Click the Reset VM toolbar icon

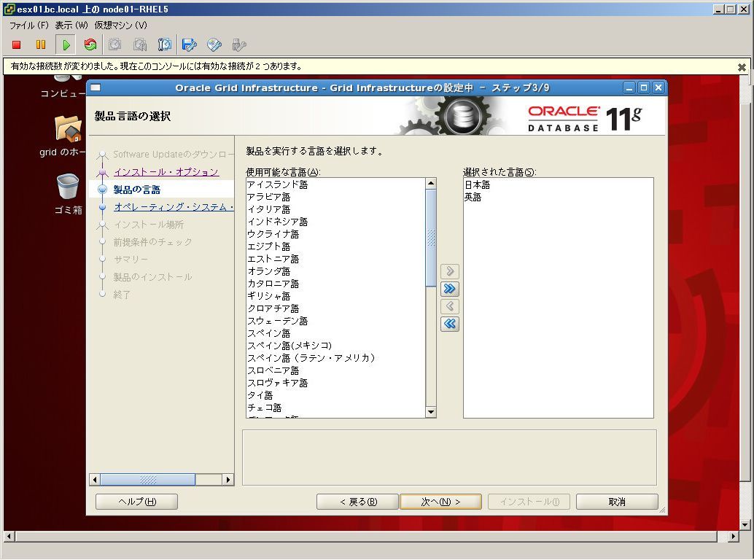(x=90, y=44)
